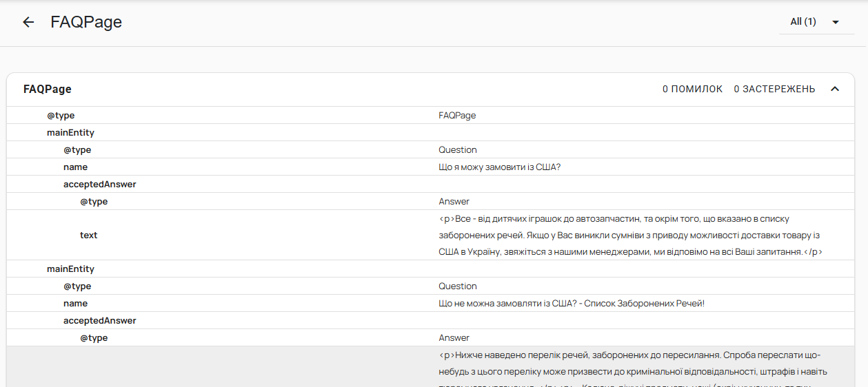The height and width of the screenshot is (387, 868).
Task: Click the FAQPage card header title
Action: [x=48, y=90]
